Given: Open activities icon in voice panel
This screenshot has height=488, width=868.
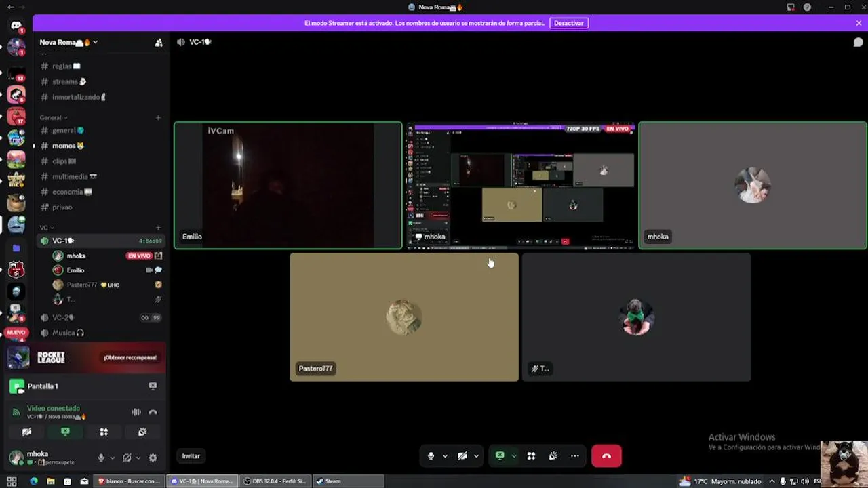Looking at the screenshot, I should pyautogui.click(x=104, y=432).
